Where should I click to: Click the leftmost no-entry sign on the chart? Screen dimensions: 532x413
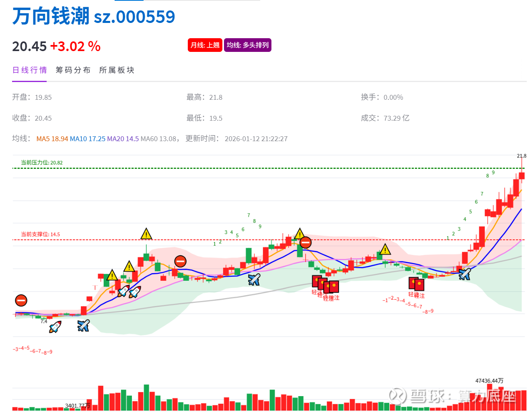tap(21, 300)
